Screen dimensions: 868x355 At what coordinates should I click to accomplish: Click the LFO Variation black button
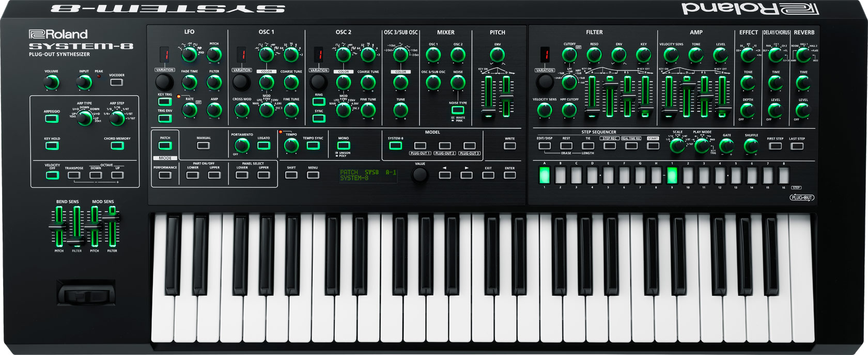[x=164, y=82]
